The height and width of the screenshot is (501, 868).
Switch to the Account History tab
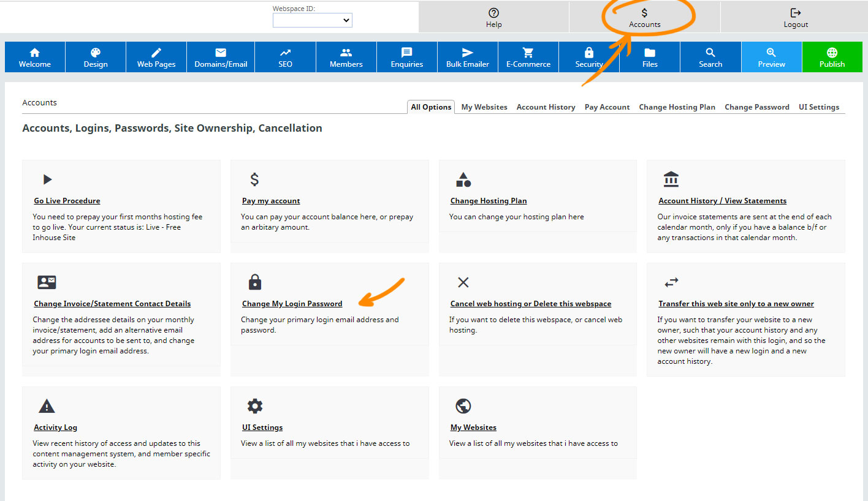[x=546, y=107]
